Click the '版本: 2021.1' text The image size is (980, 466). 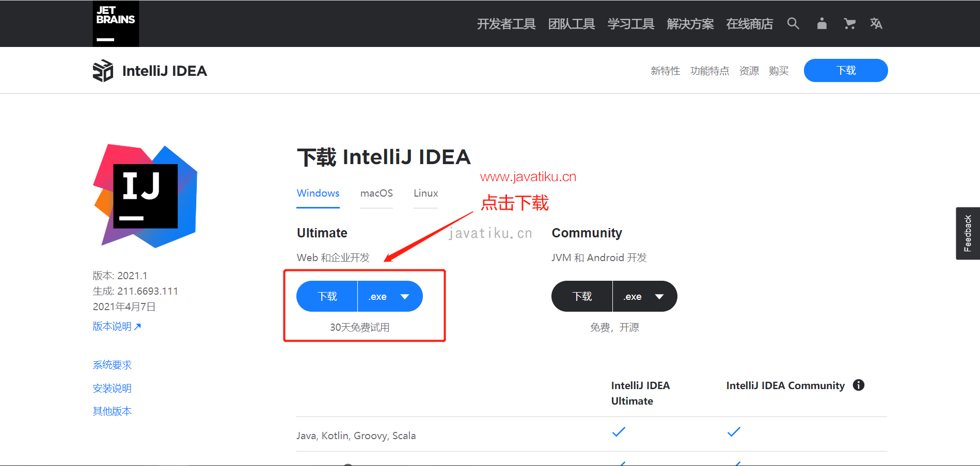pos(120,276)
